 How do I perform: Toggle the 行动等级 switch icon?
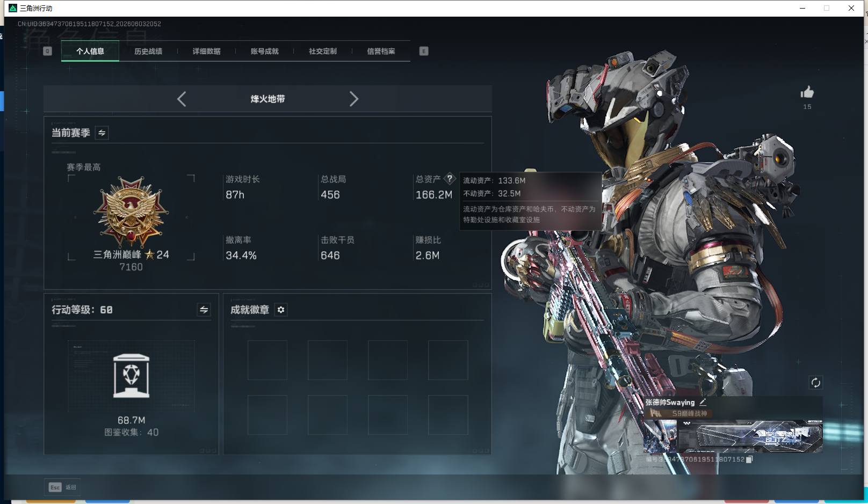204,310
